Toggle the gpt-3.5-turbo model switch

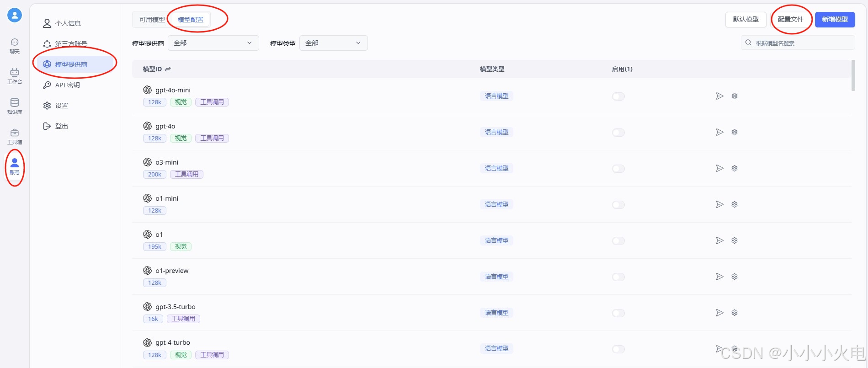(x=618, y=313)
